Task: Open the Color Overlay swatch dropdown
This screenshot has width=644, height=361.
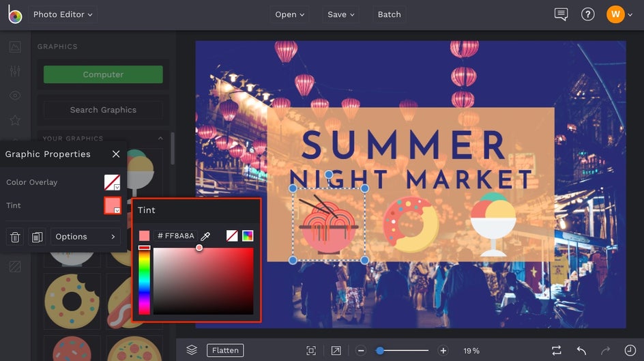Action: pyautogui.click(x=112, y=182)
